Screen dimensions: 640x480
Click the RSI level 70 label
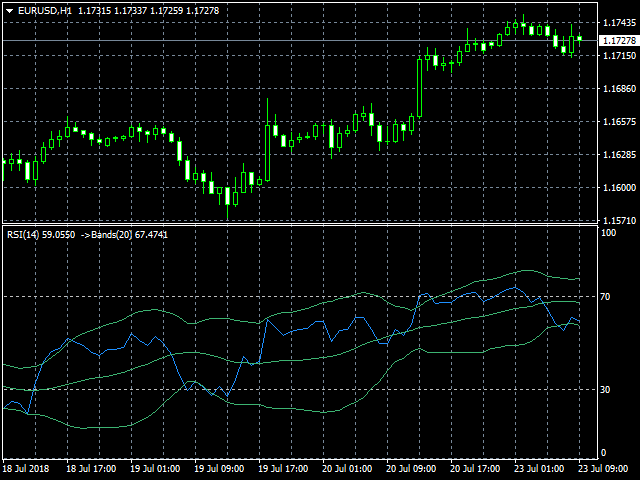click(605, 297)
